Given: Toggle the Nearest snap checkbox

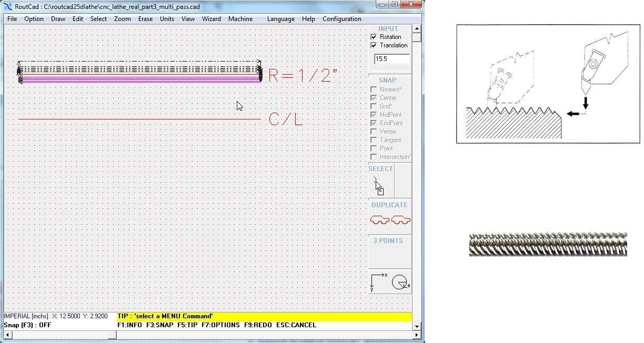Looking at the screenshot, I should click(x=374, y=89).
